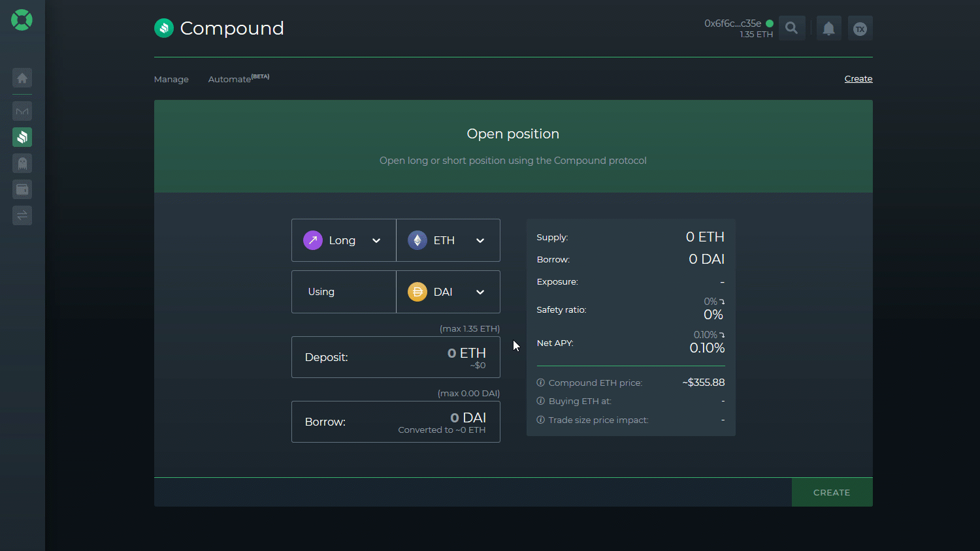Click the "Safety ratio:" label

pyautogui.click(x=561, y=309)
